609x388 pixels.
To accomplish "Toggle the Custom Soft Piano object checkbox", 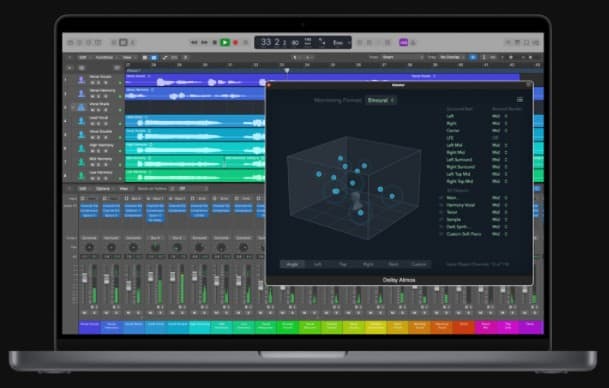I will click(441, 234).
